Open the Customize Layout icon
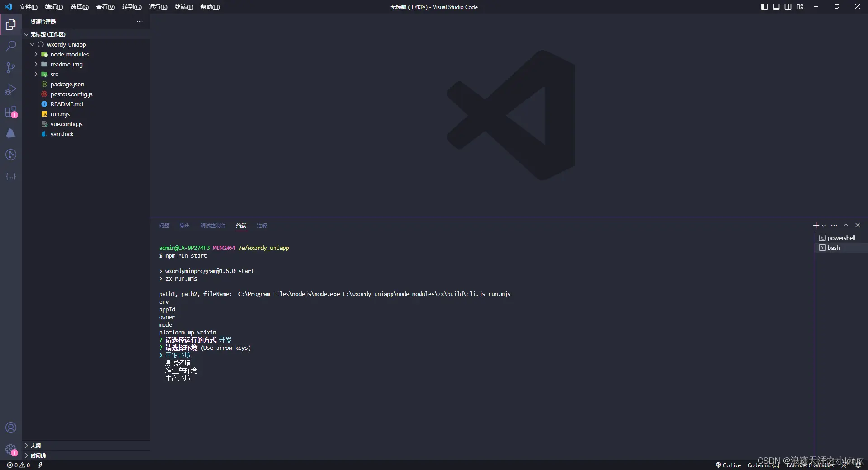Viewport: 868px width, 470px height. [x=800, y=7]
